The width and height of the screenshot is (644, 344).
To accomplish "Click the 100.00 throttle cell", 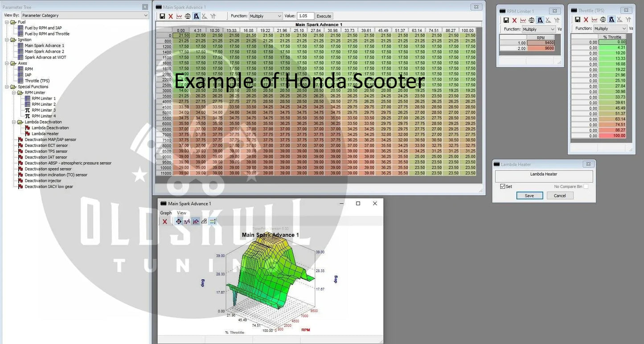I will coord(612,136).
